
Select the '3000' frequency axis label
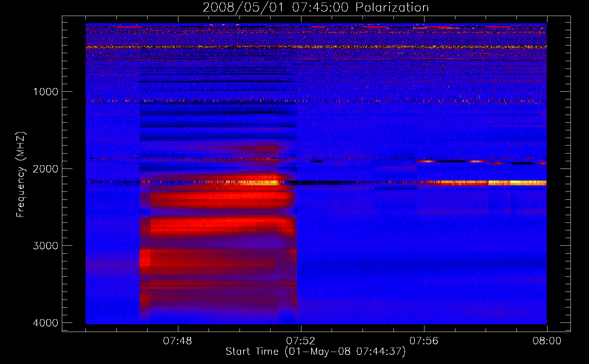click(46, 246)
